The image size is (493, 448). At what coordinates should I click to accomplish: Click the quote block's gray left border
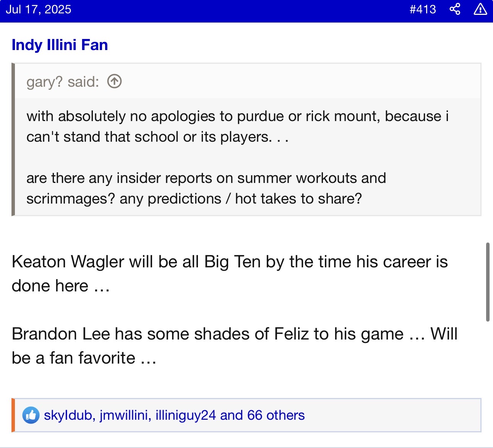pos(13,139)
